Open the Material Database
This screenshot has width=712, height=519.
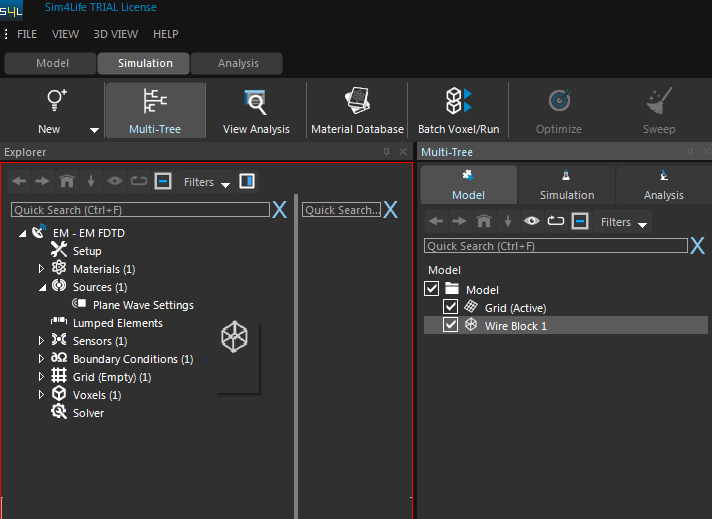(x=357, y=101)
